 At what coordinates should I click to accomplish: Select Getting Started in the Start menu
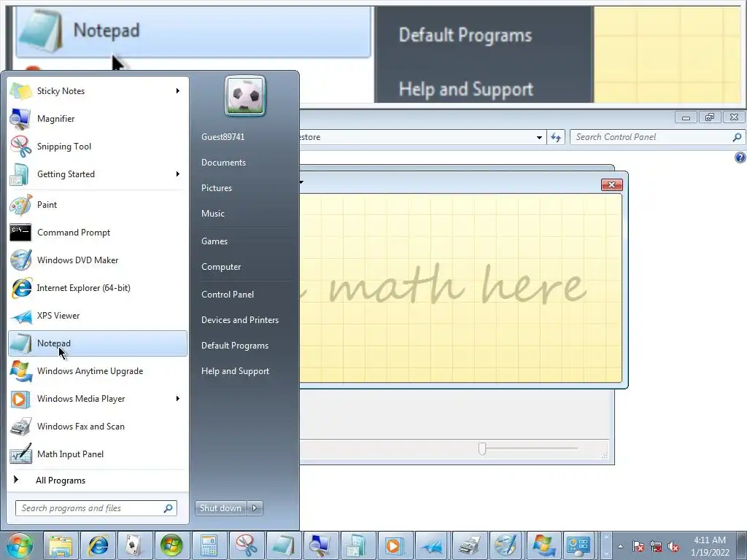(x=98, y=174)
